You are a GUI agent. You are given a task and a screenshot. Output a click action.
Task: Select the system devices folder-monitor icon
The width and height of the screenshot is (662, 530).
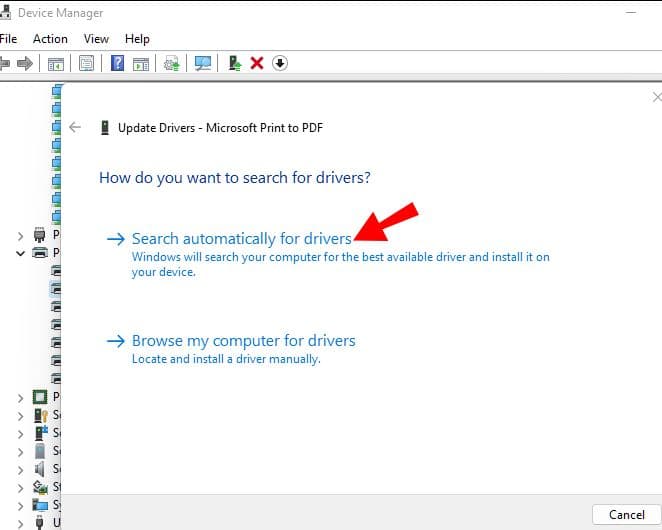[41, 505]
